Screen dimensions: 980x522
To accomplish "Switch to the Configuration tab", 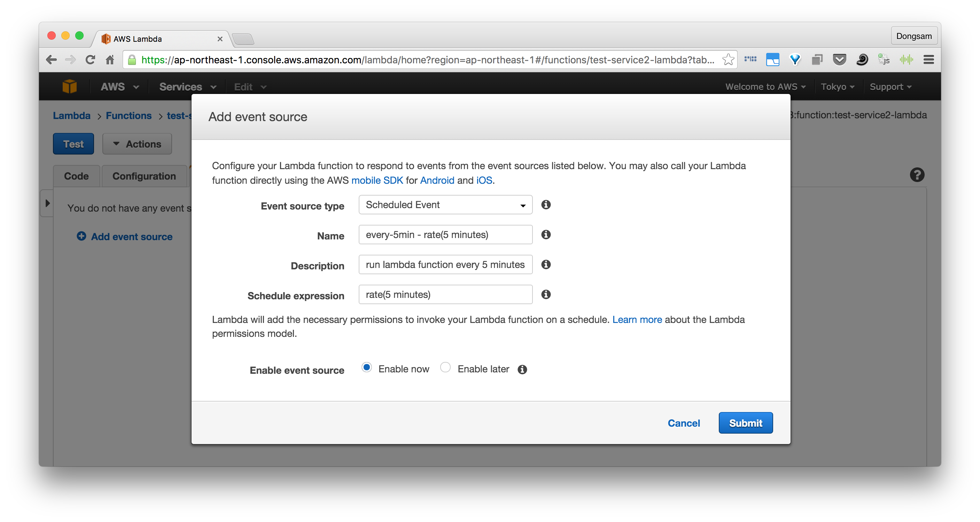I will click(144, 176).
